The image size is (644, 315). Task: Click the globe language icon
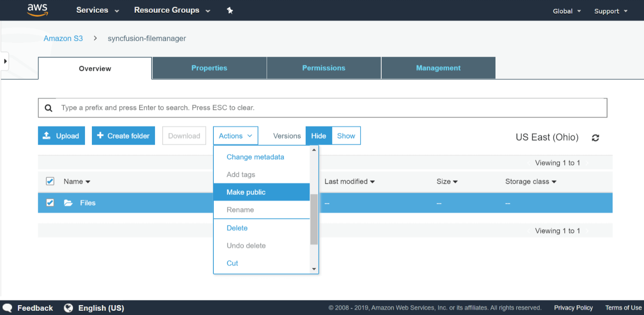(x=68, y=308)
